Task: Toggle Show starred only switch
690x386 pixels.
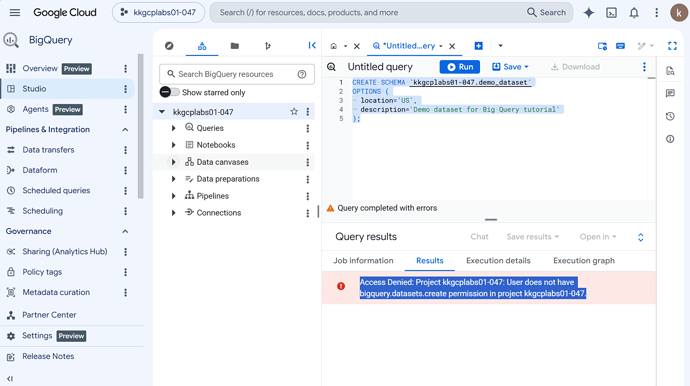Action: (169, 92)
